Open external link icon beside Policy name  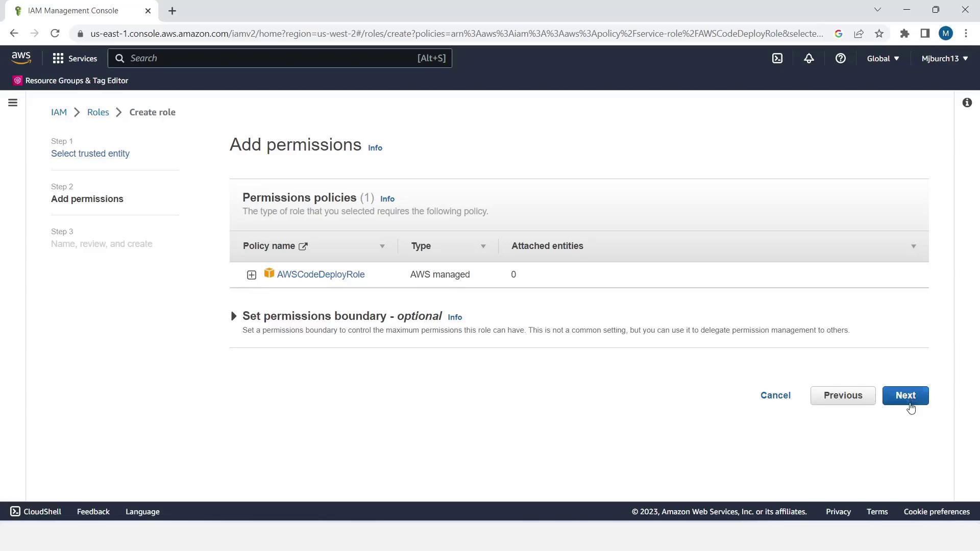click(303, 246)
